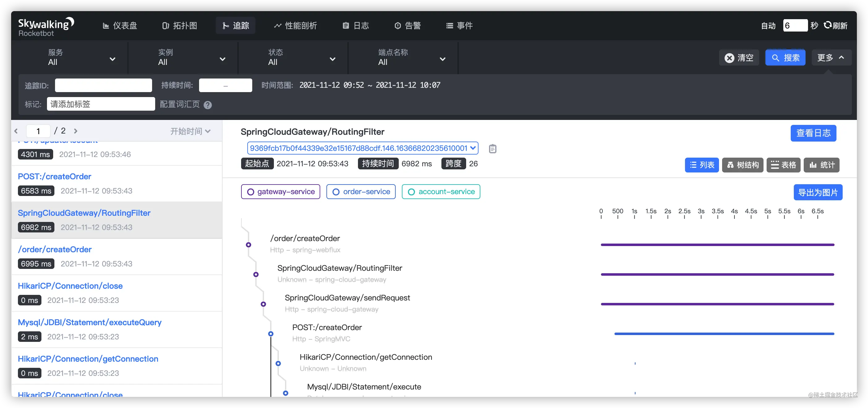Click the POST:/createOrder span node circle
This screenshot has width=868, height=408.
tap(270, 334)
